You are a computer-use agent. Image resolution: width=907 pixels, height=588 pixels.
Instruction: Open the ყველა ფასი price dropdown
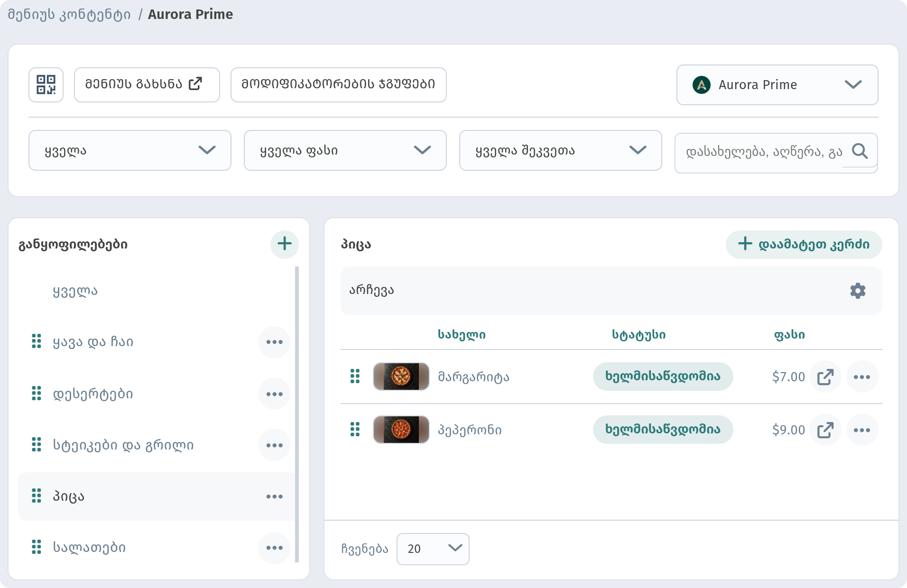[x=345, y=150]
